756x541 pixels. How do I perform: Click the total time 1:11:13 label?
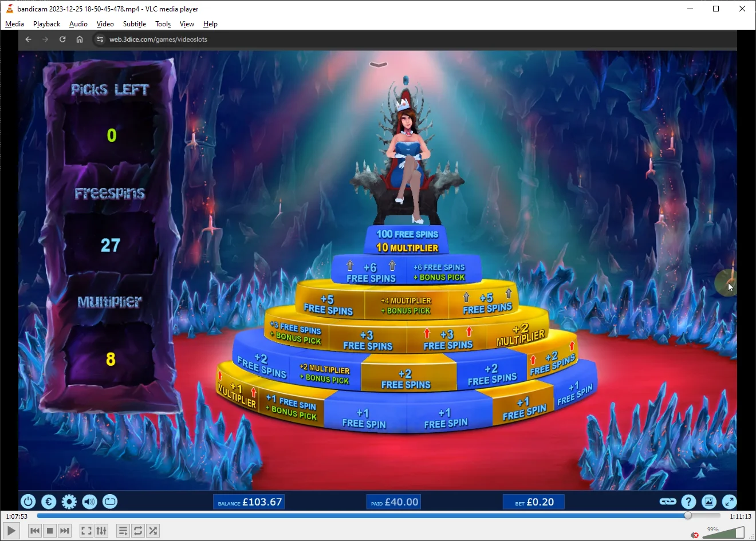(740, 516)
